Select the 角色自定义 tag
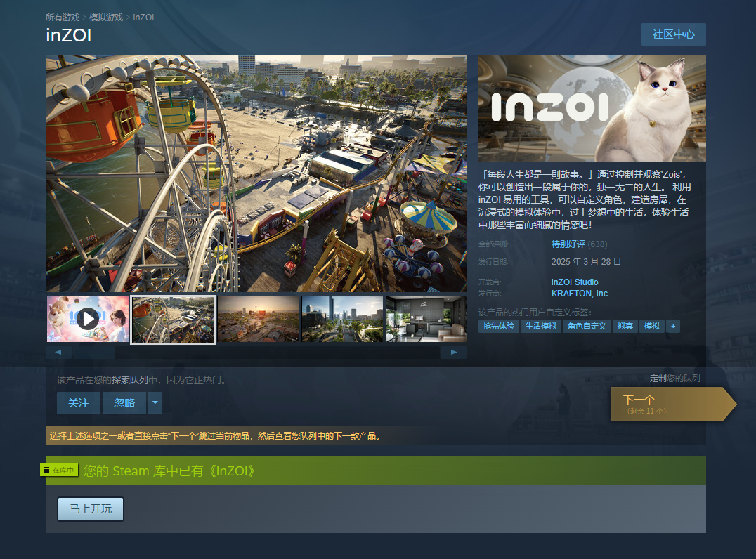The height and width of the screenshot is (559, 756). (x=587, y=327)
